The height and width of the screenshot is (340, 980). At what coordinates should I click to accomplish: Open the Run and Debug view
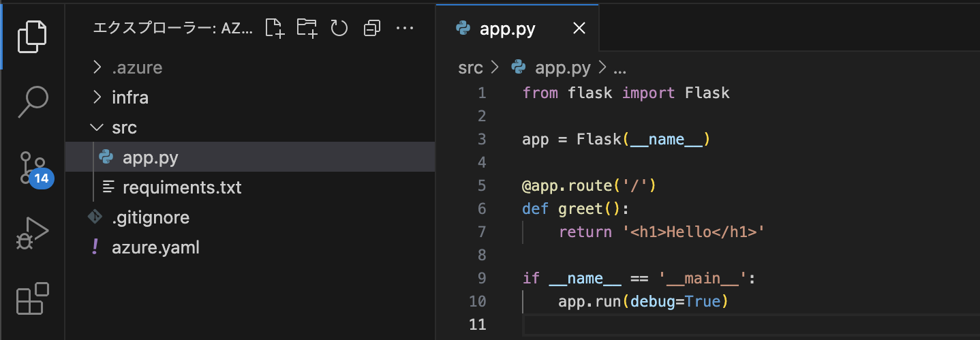[32, 232]
